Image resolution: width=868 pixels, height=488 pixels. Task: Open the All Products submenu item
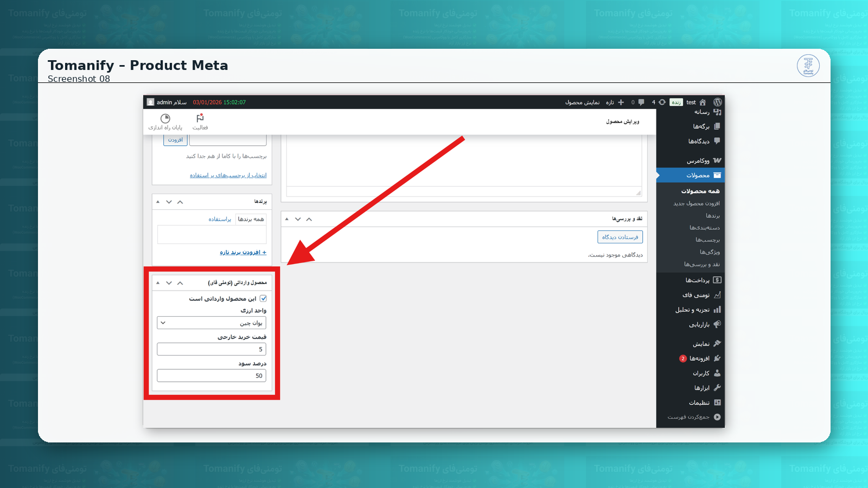[x=700, y=191]
